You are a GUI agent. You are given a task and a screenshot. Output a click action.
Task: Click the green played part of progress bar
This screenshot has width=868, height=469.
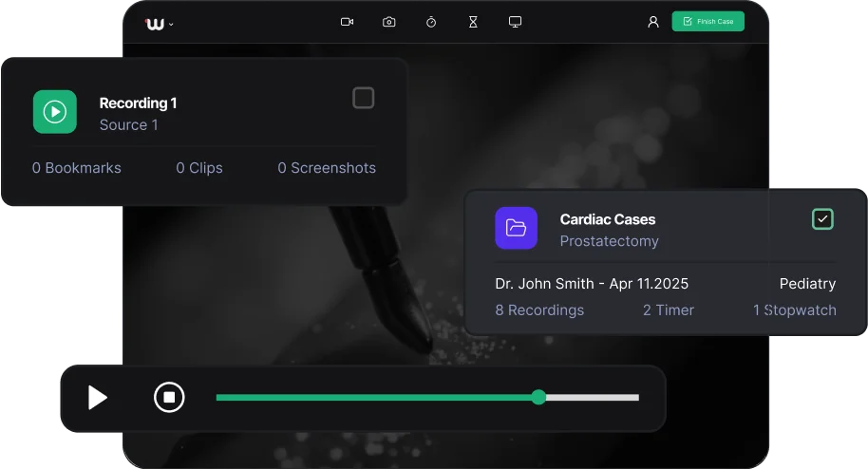pos(373,398)
